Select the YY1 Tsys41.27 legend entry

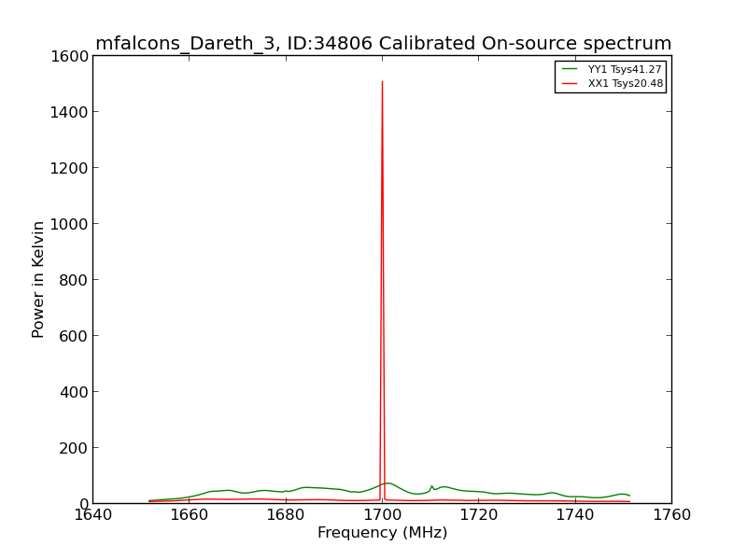click(612, 69)
